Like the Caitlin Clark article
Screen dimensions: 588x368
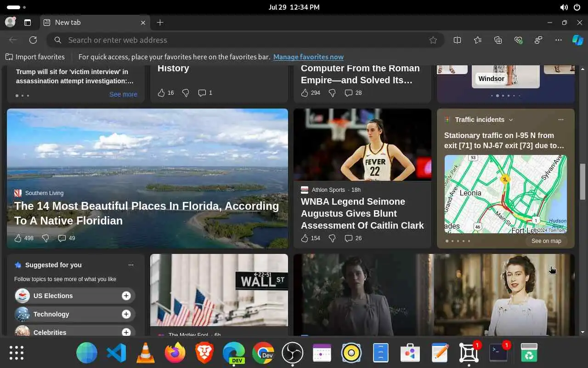(x=305, y=238)
